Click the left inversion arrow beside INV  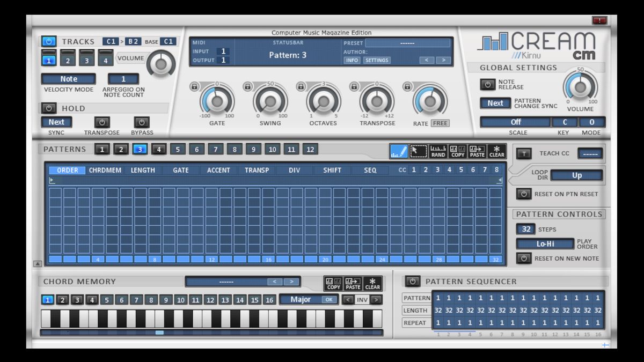click(348, 300)
